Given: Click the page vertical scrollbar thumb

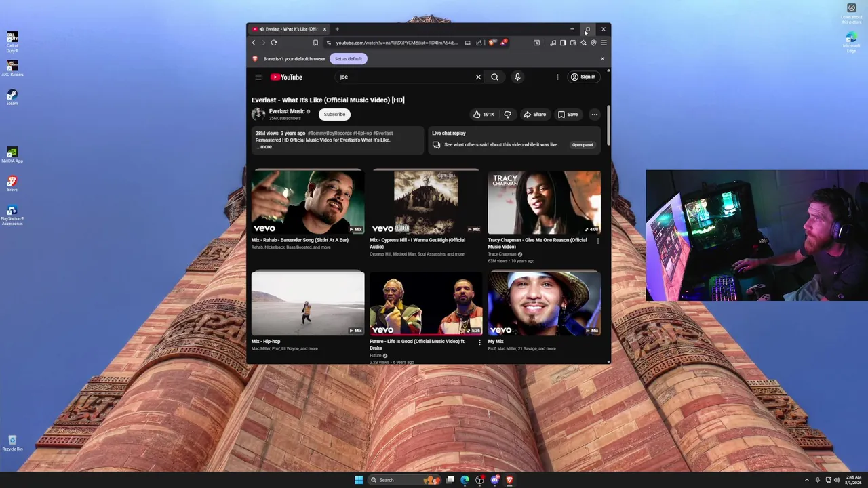Looking at the screenshot, I should [608, 124].
